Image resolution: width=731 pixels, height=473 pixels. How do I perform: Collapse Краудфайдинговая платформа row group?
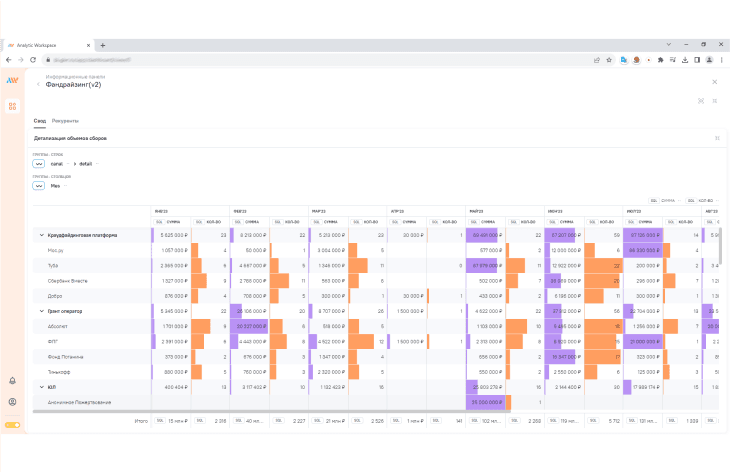[x=41, y=235]
